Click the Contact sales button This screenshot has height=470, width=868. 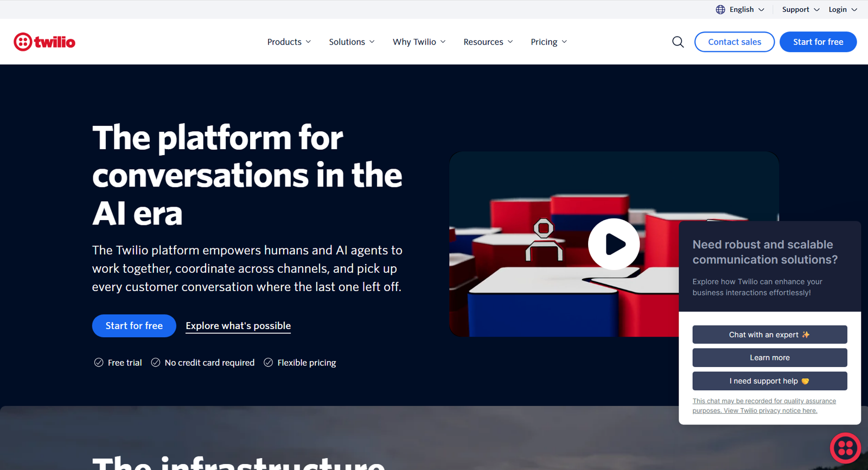coord(735,42)
